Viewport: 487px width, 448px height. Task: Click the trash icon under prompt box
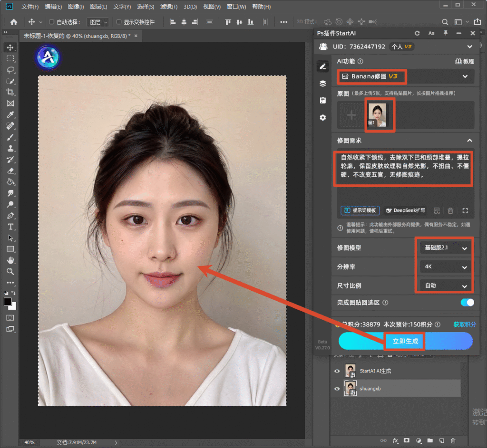pos(450,210)
